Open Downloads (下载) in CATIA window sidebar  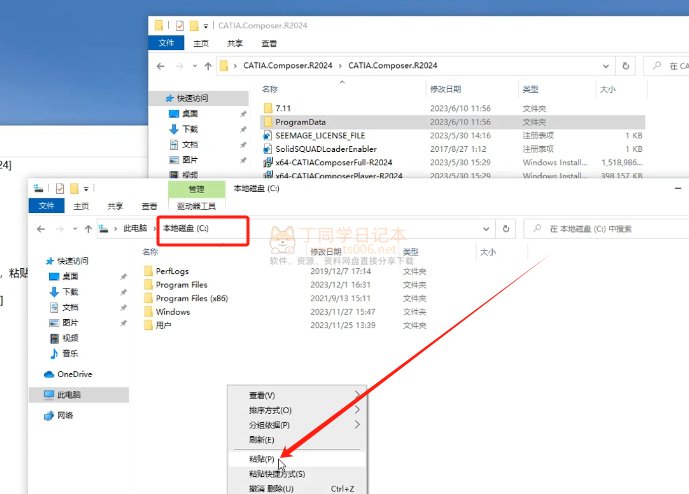190,129
